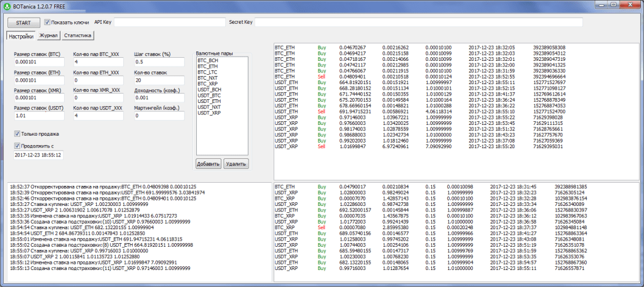The image size is (644, 287).
Task: Close the BOTanica window
Action: click(x=630, y=4)
